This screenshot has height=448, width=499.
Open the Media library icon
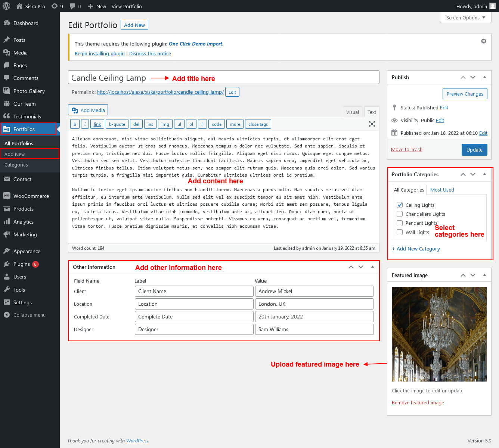[7, 52]
